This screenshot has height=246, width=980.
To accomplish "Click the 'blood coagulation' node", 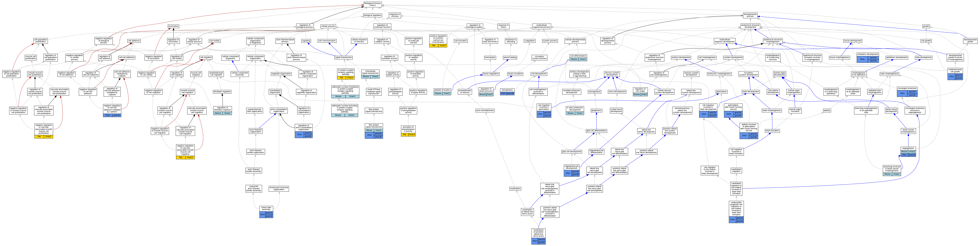I will (x=491, y=74).
